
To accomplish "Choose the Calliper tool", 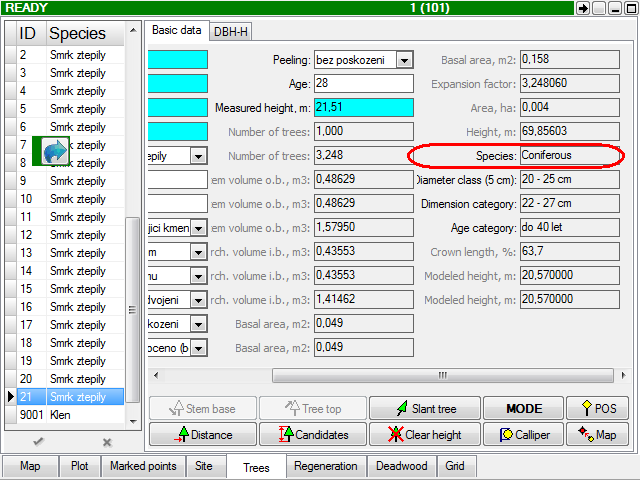I will click(525, 434).
